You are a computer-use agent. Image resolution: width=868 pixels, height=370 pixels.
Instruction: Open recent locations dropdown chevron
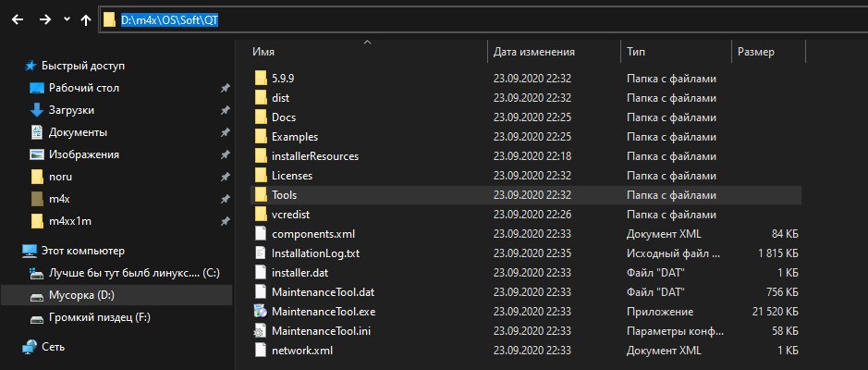pyautogui.click(x=67, y=19)
